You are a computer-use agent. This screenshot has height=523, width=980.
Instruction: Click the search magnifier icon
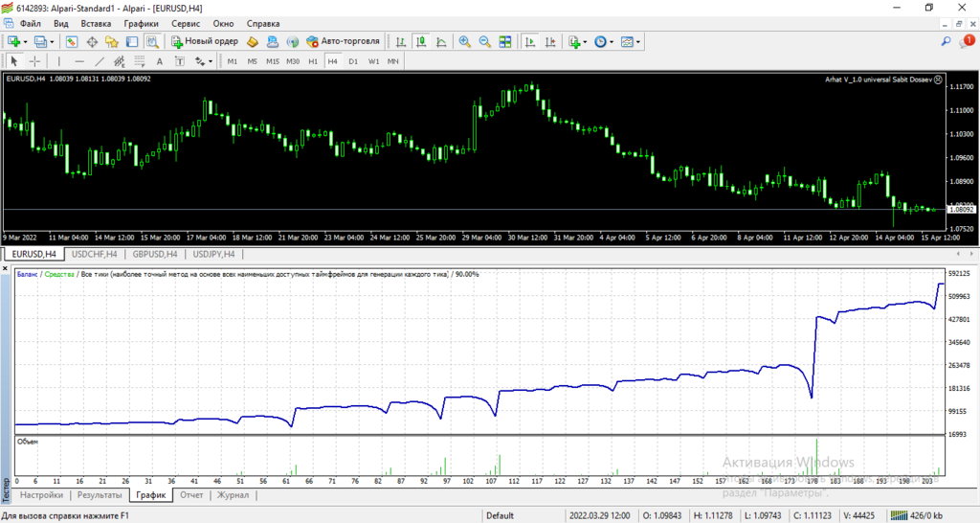[x=946, y=41]
